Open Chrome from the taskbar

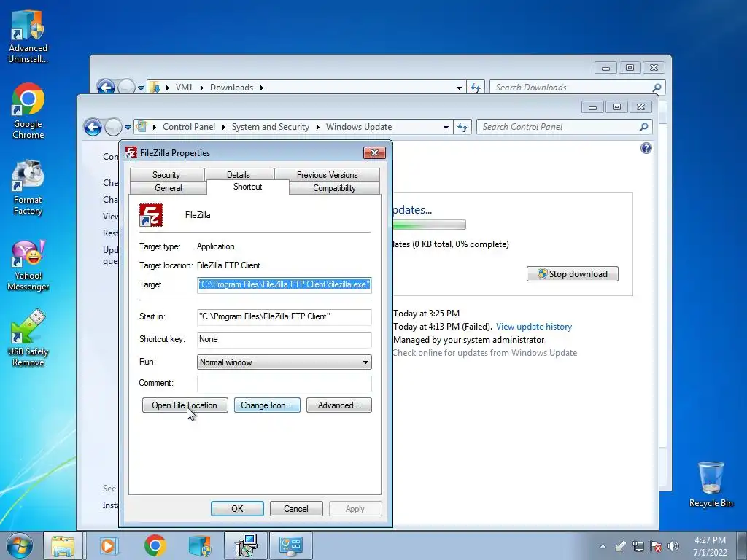pyautogui.click(x=155, y=545)
